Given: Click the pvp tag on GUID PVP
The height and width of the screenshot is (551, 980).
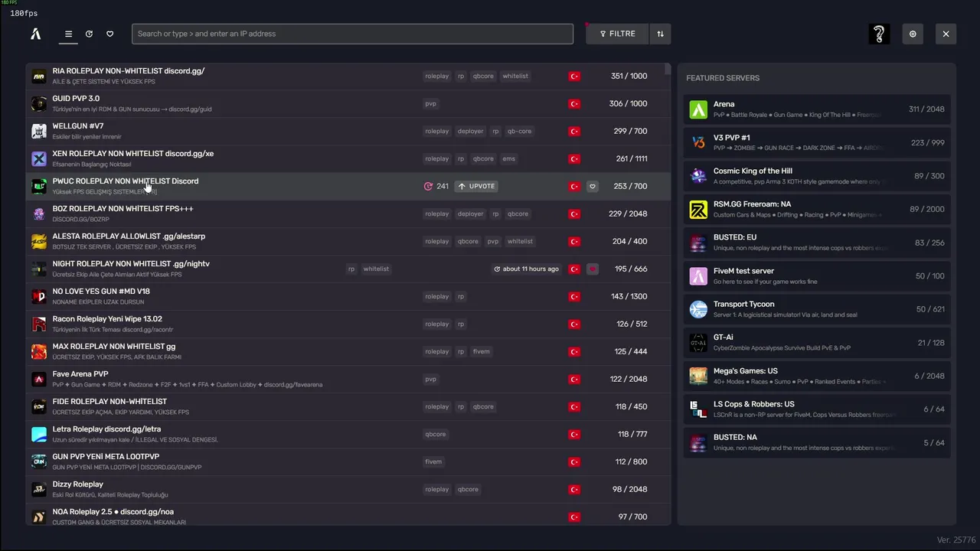Looking at the screenshot, I should tap(430, 103).
